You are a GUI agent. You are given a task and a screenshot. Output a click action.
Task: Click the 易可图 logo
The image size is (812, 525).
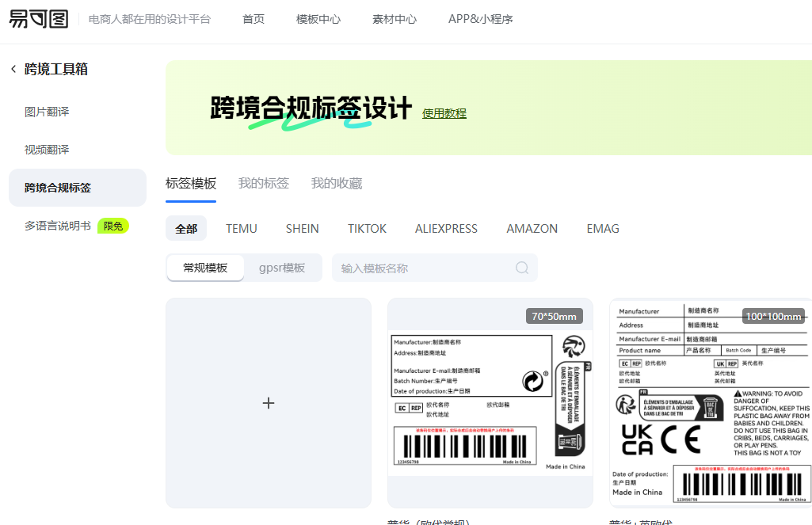click(x=39, y=19)
